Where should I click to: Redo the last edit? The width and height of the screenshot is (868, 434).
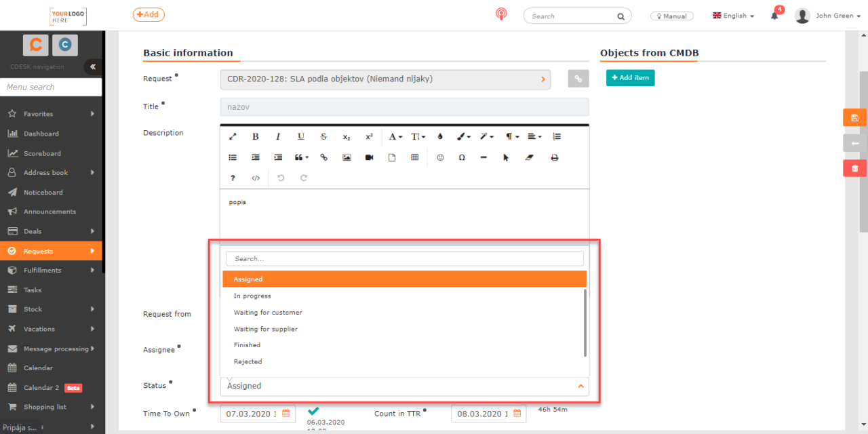click(304, 178)
